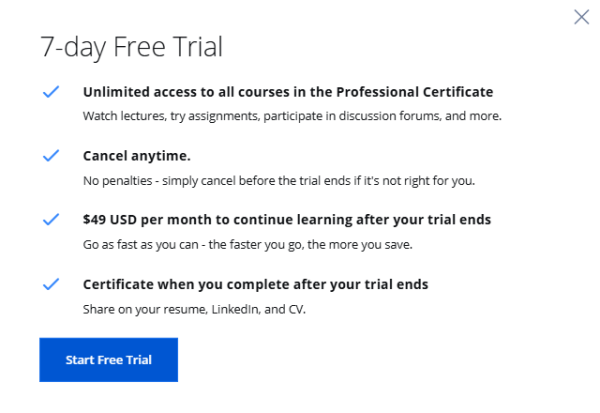Click the checkmark beside Unlimited access
Viewport: 600px width, 413px height.
pos(51,92)
